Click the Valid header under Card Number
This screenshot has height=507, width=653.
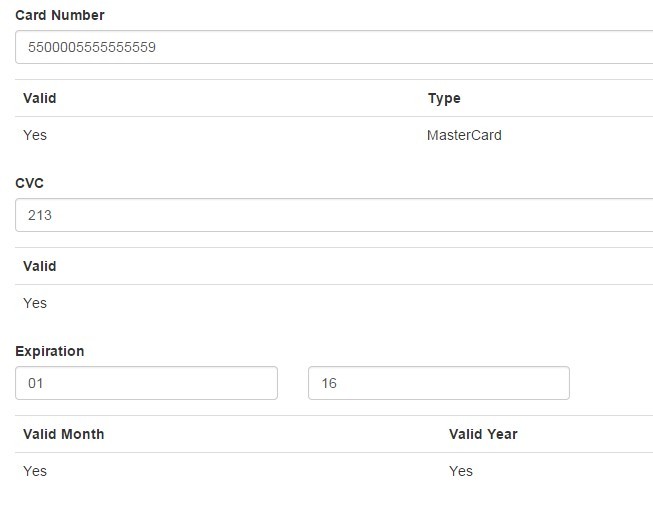pyautogui.click(x=40, y=98)
